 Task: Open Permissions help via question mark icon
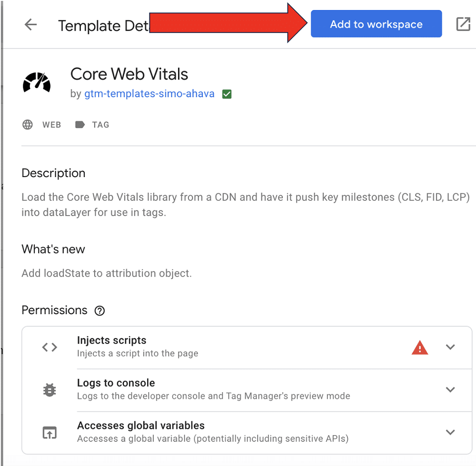click(x=99, y=310)
